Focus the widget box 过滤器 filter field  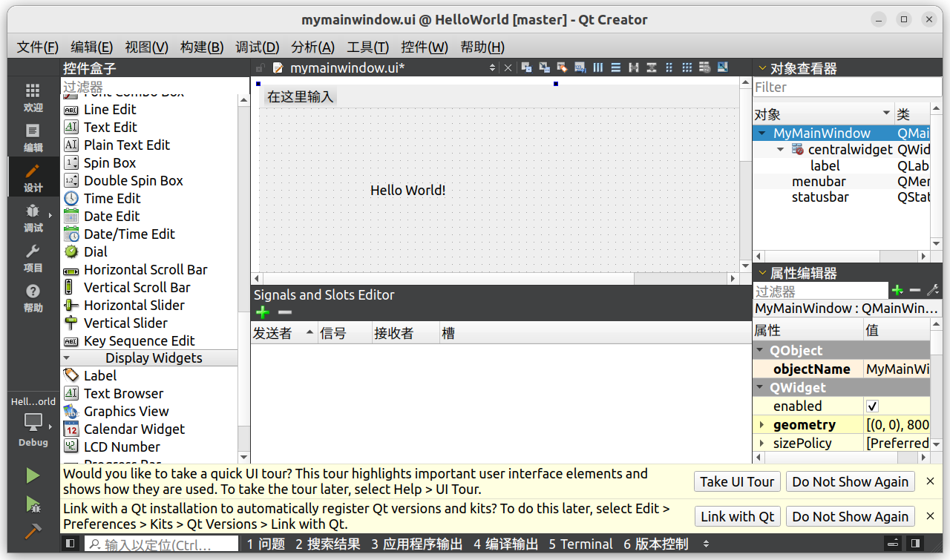coord(154,87)
